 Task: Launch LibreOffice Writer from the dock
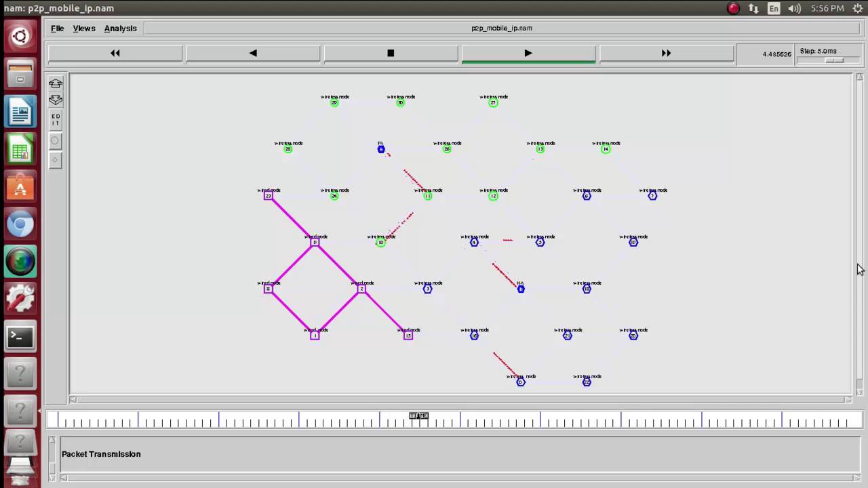click(20, 112)
